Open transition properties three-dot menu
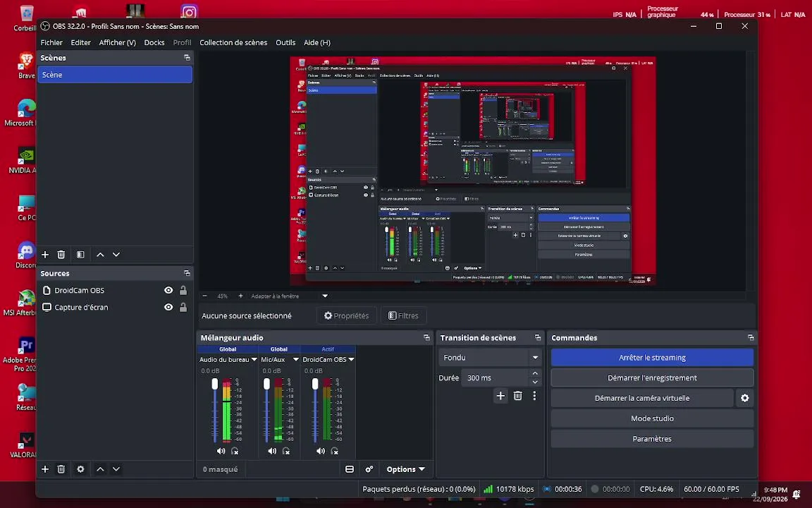The image size is (812, 508). click(x=534, y=396)
